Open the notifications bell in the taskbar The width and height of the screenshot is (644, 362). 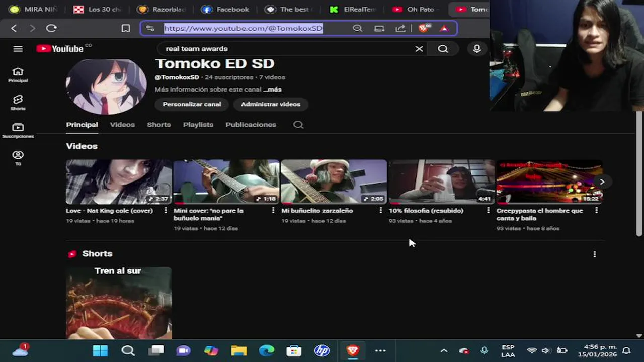pos(626,350)
